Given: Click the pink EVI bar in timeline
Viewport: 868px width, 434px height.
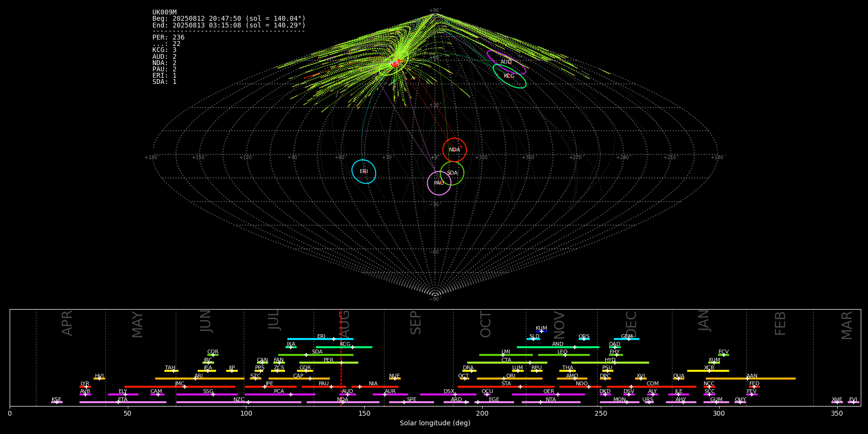Looking at the screenshot, I should 854,402.
